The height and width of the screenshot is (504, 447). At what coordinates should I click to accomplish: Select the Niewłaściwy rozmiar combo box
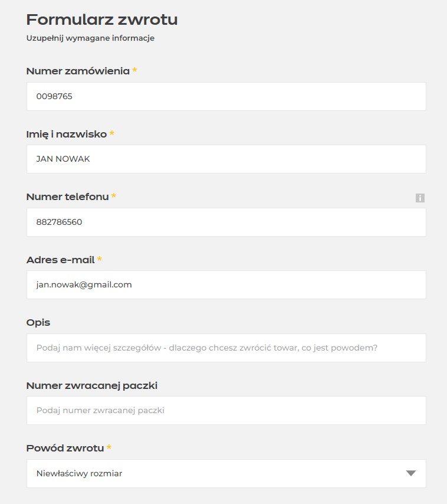(x=226, y=473)
